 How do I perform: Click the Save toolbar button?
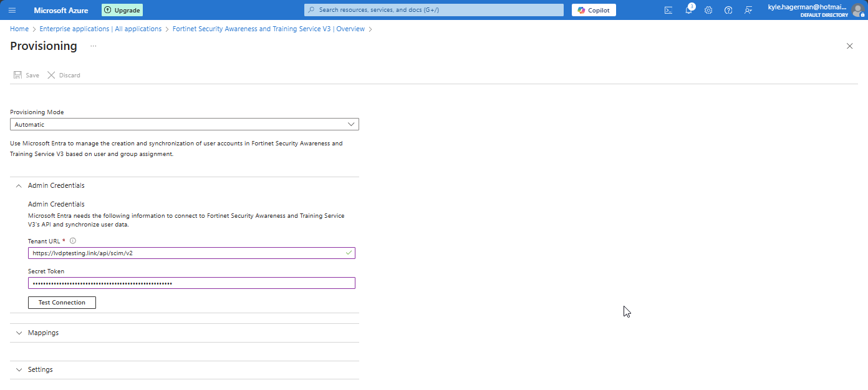click(26, 75)
